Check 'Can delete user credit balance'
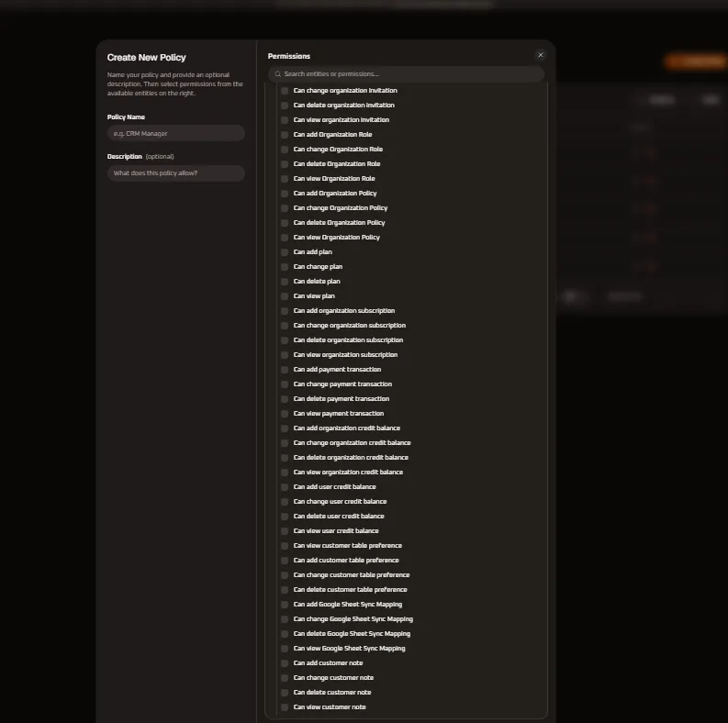 [285, 517]
